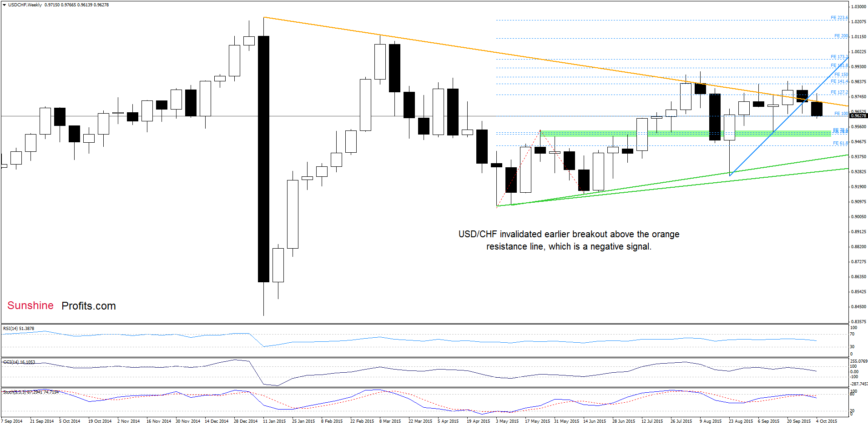
Task: Click the 1.03000 price scale label
Action: pos(858,7)
